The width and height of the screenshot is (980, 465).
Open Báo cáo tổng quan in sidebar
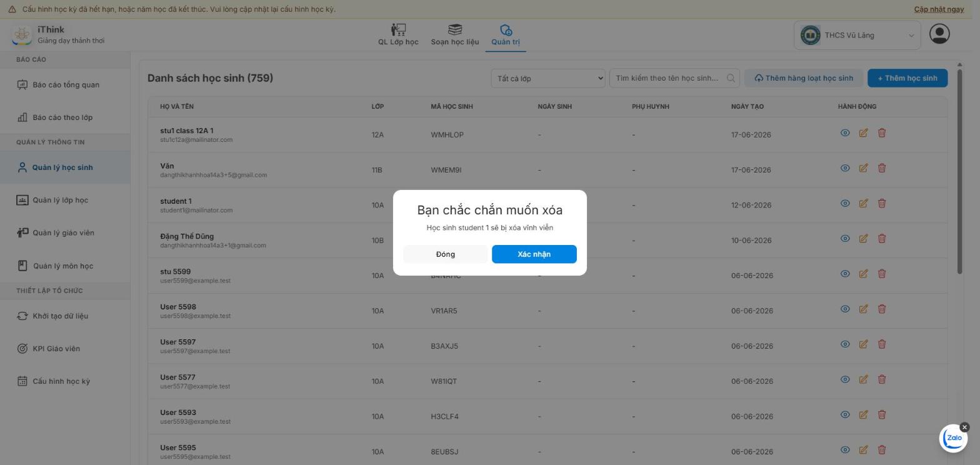click(65, 85)
